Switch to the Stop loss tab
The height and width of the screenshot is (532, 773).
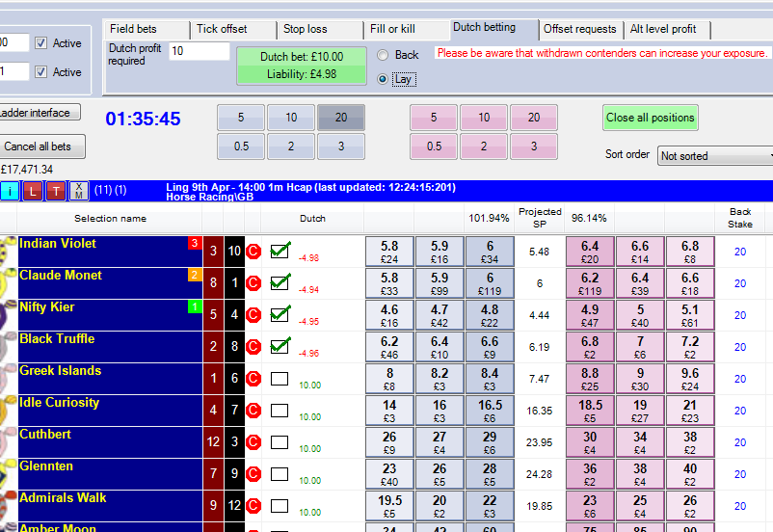click(320, 29)
